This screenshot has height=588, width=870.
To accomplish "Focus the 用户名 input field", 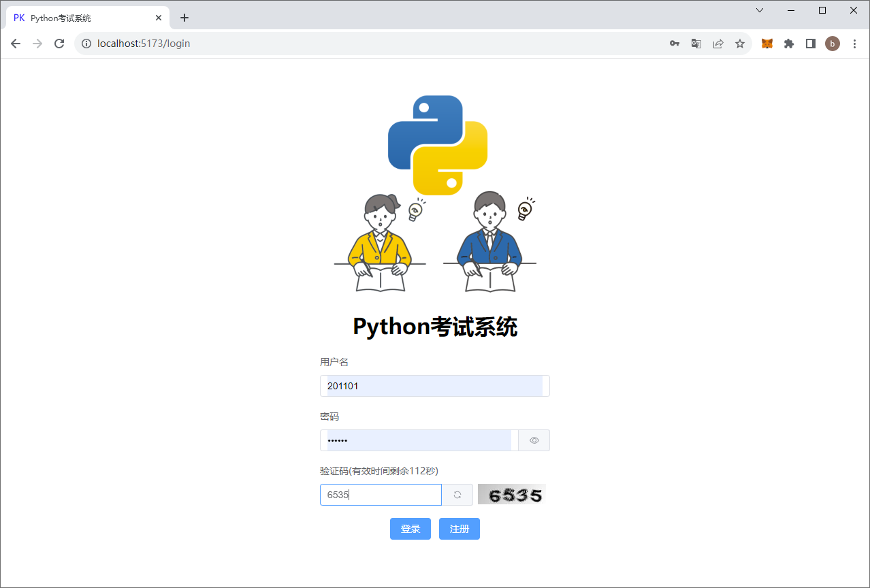I will point(435,386).
